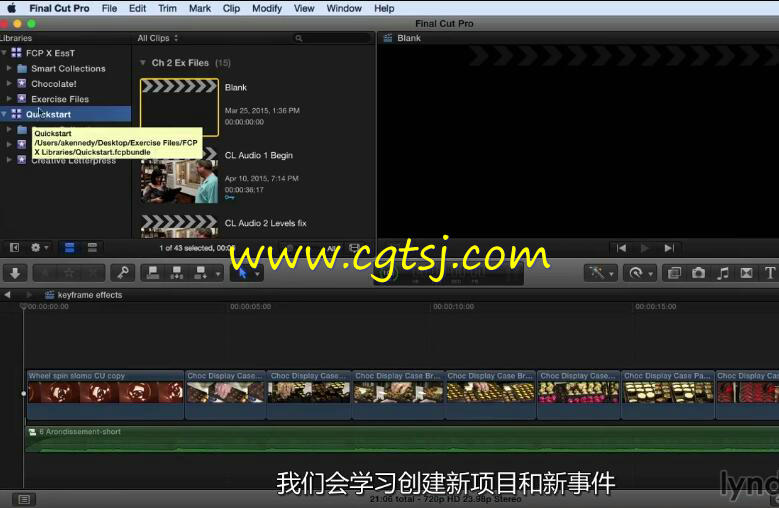Click the Blank clapper icon in viewer title

click(388, 38)
